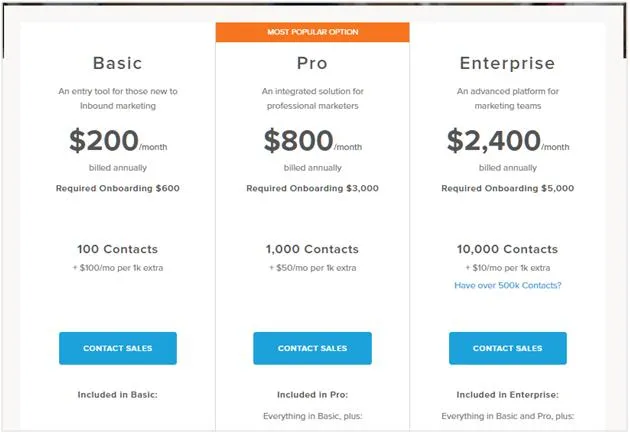
Task: Click the "Included in Basic:" heading
Action: [x=118, y=395]
